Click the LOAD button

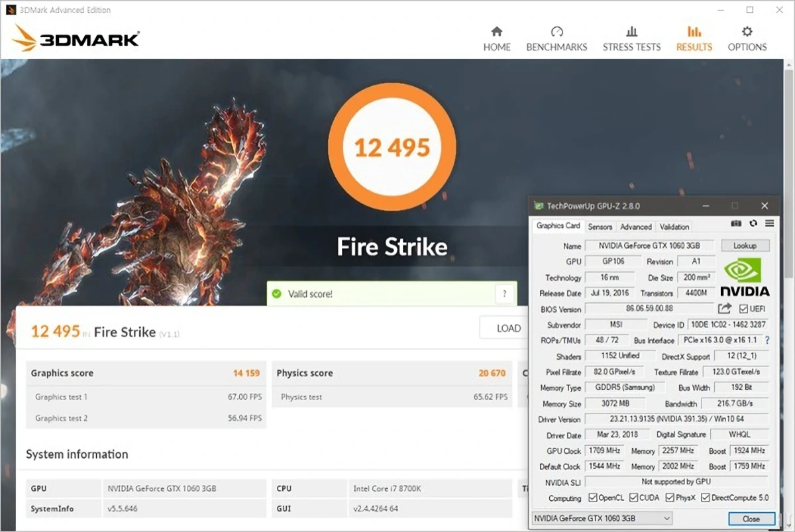tap(508, 328)
